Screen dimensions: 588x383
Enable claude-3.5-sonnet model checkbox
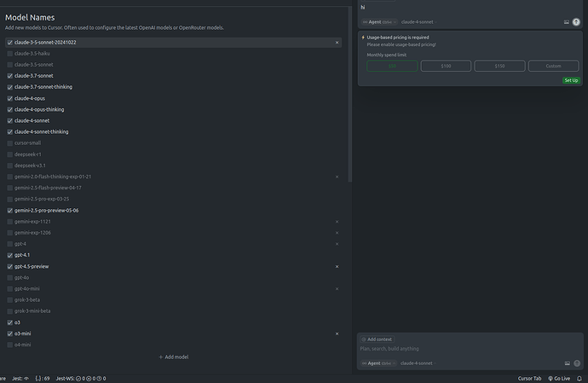(9, 65)
